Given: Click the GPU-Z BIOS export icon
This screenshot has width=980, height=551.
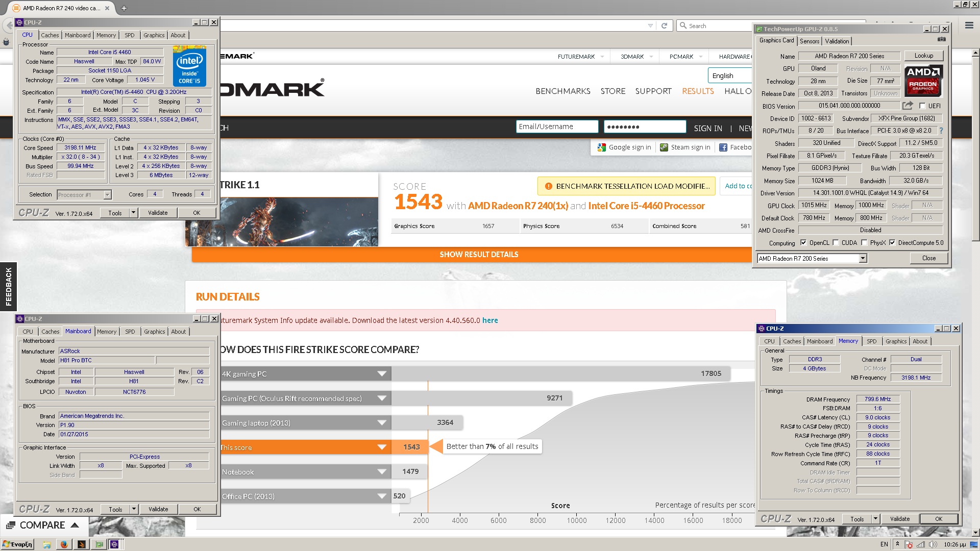Looking at the screenshot, I should pos(908,106).
